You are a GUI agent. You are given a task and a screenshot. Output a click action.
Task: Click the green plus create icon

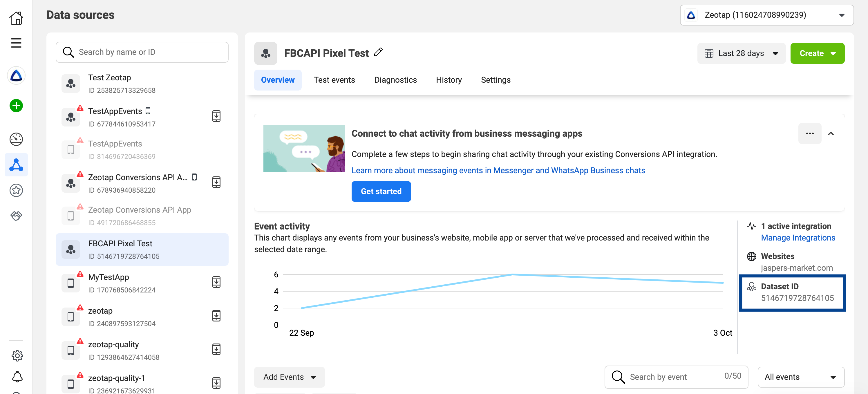click(x=16, y=106)
